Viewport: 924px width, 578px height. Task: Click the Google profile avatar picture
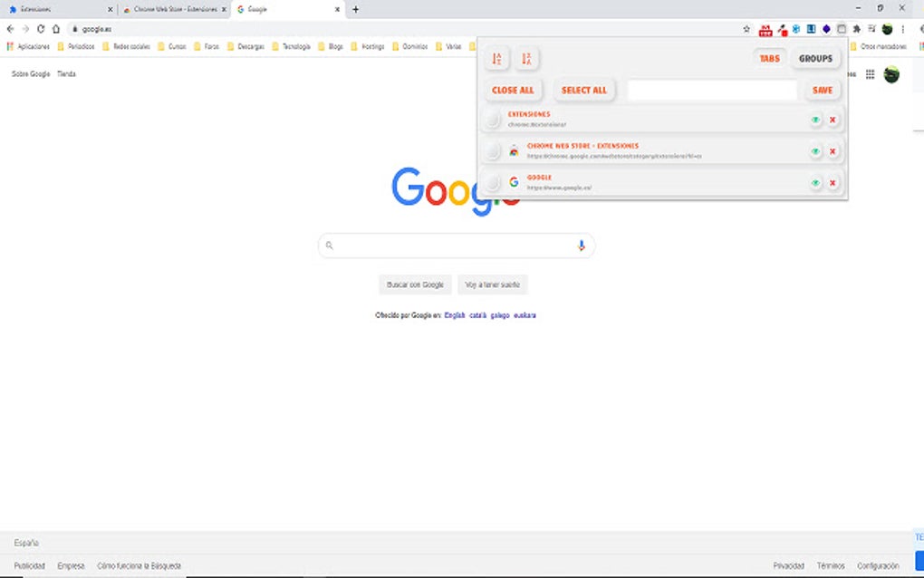(x=890, y=74)
